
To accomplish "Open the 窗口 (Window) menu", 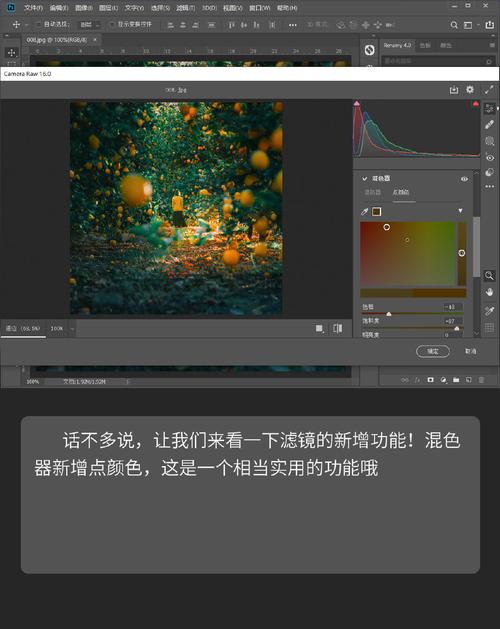I will pyautogui.click(x=259, y=8).
